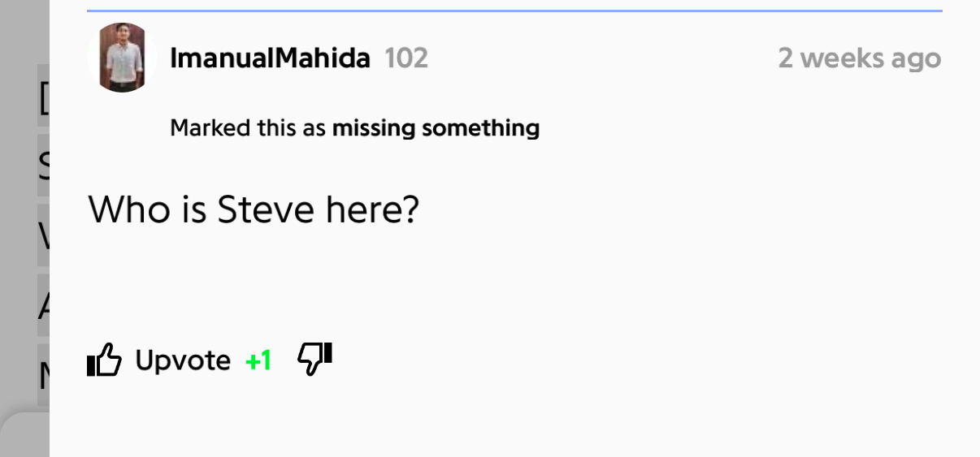980x457 pixels.
Task: Click the rounded panel at bottom-left corner
Action: 24,436
